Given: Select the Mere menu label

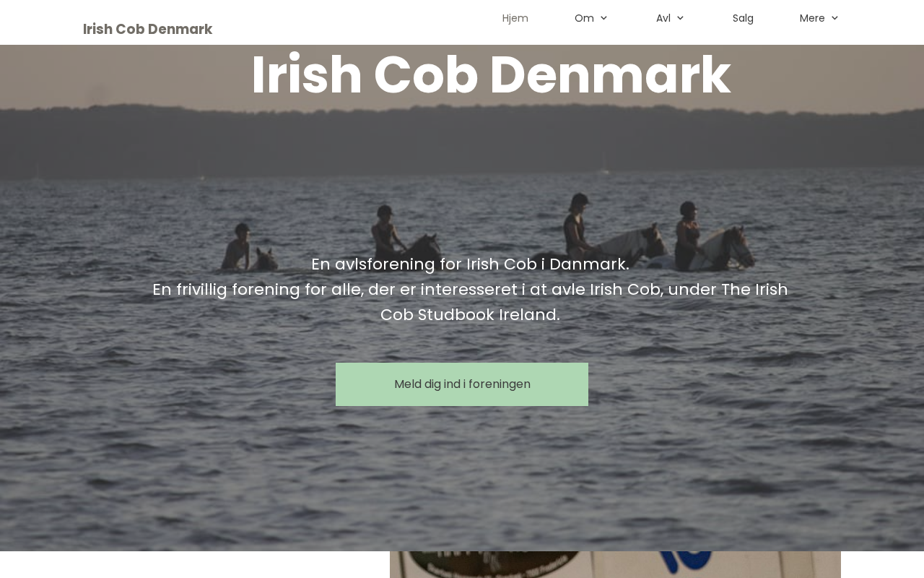Looking at the screenshot, I should click(812, 18).
